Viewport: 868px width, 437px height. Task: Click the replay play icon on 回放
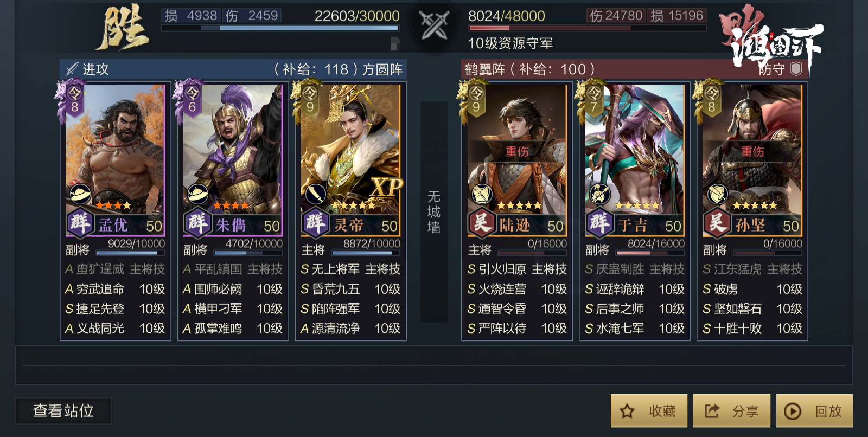coord(793,412)
